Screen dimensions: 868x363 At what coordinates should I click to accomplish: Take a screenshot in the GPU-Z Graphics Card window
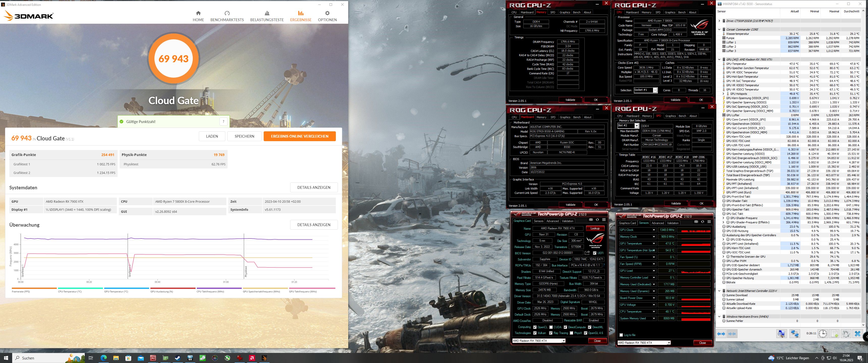click(x=591, y=220)
